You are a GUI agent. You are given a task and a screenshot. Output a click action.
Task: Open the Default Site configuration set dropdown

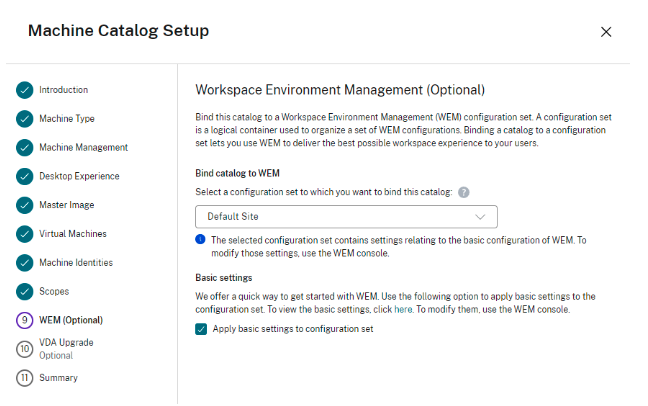coord(345,216)
